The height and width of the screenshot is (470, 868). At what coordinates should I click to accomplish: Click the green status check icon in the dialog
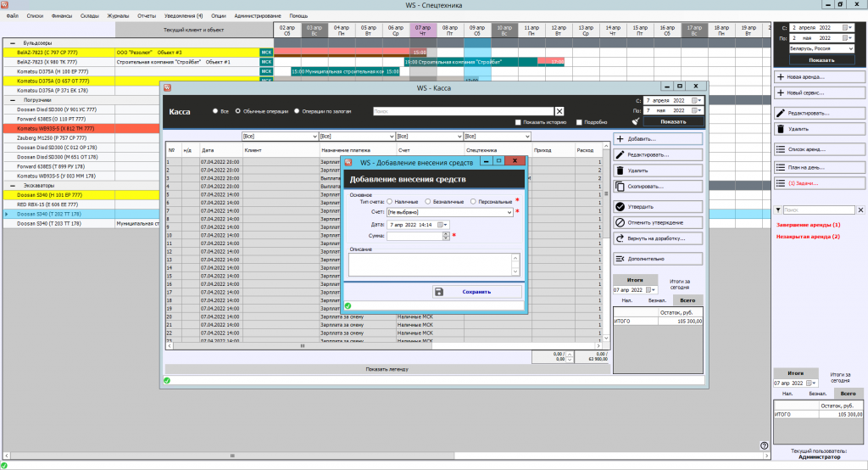point(348,305)
